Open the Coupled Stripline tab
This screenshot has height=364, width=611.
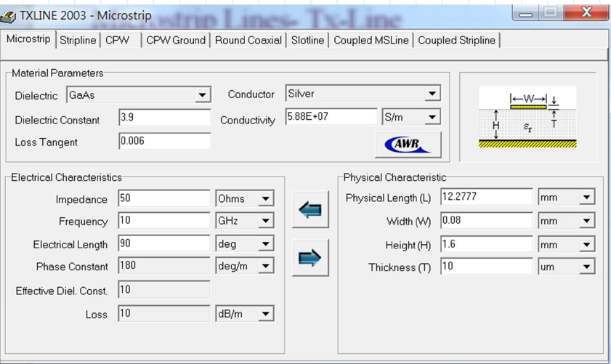coord(456,40)
